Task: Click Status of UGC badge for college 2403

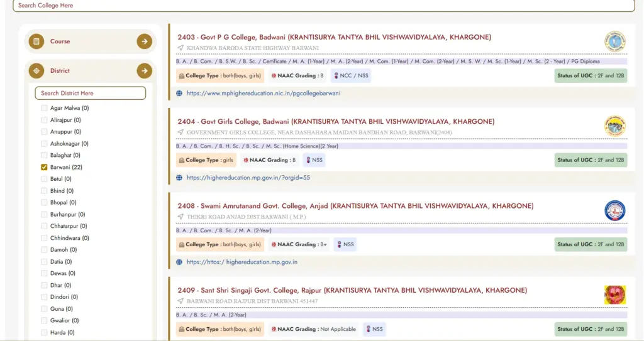Action: tap(591, 76)
